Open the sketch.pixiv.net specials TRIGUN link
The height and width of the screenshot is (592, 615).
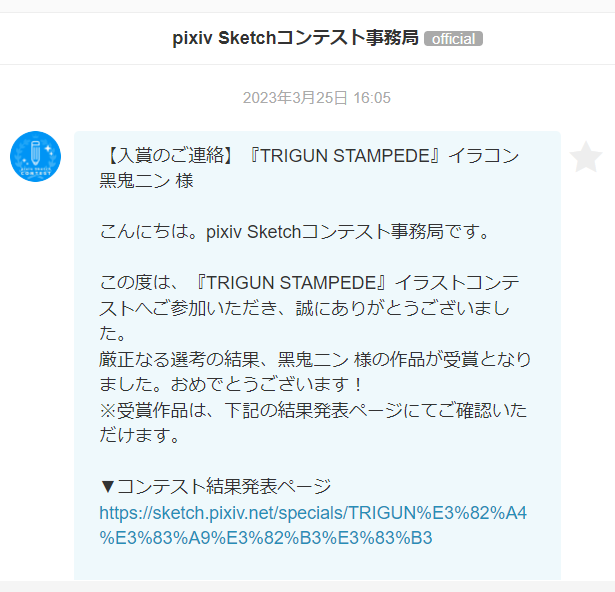click(313, 525)
